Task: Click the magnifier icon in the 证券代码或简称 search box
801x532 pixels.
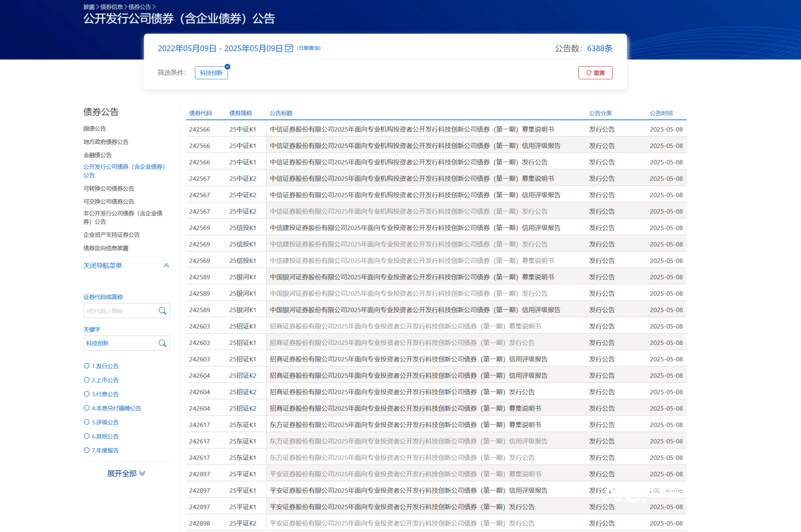Action: 162,311
